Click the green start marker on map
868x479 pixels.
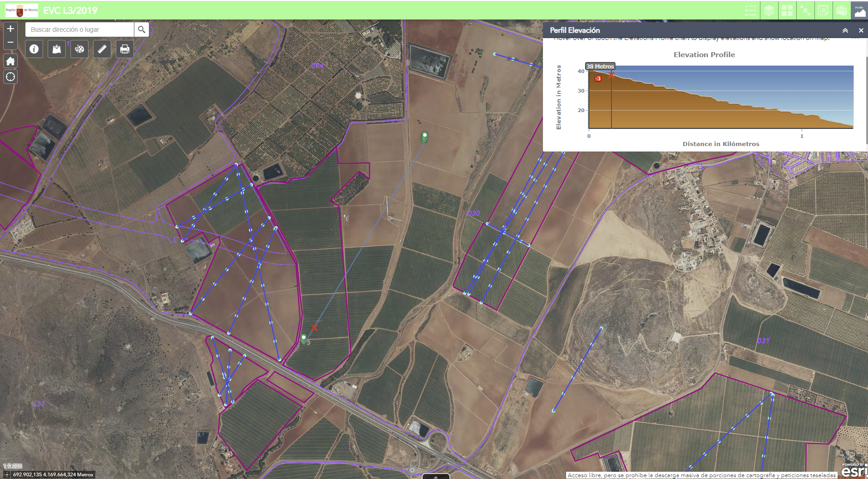[x=304, y=338]
